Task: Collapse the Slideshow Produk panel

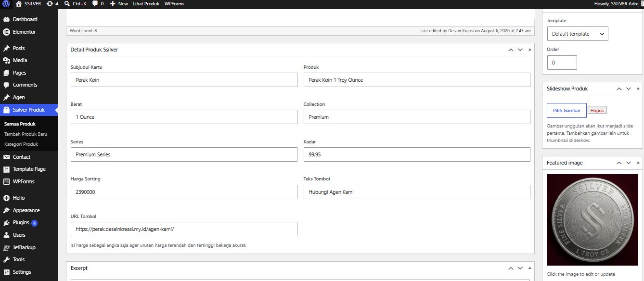Action: [x=638, y=89]
